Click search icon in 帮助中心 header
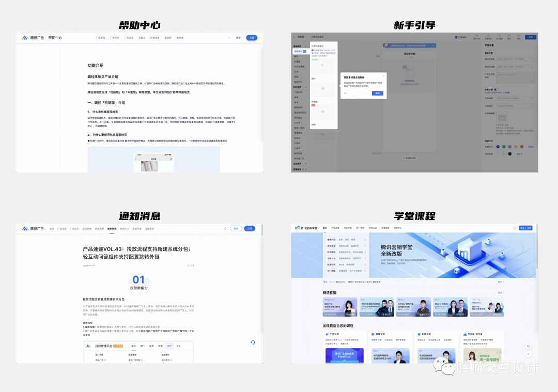Viewport: 558px width, 392px height. [x=229, y=38]
